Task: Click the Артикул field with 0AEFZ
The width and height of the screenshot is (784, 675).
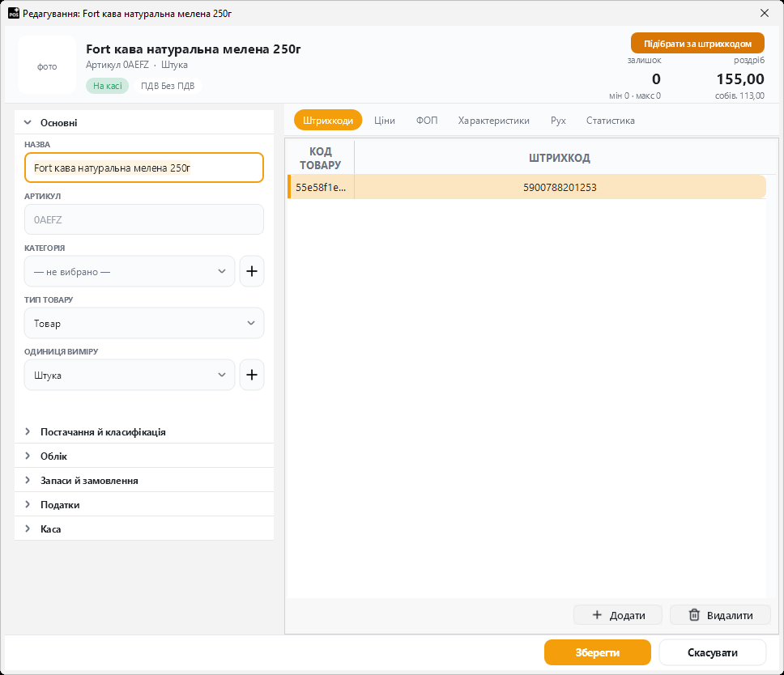Action: 144,219
